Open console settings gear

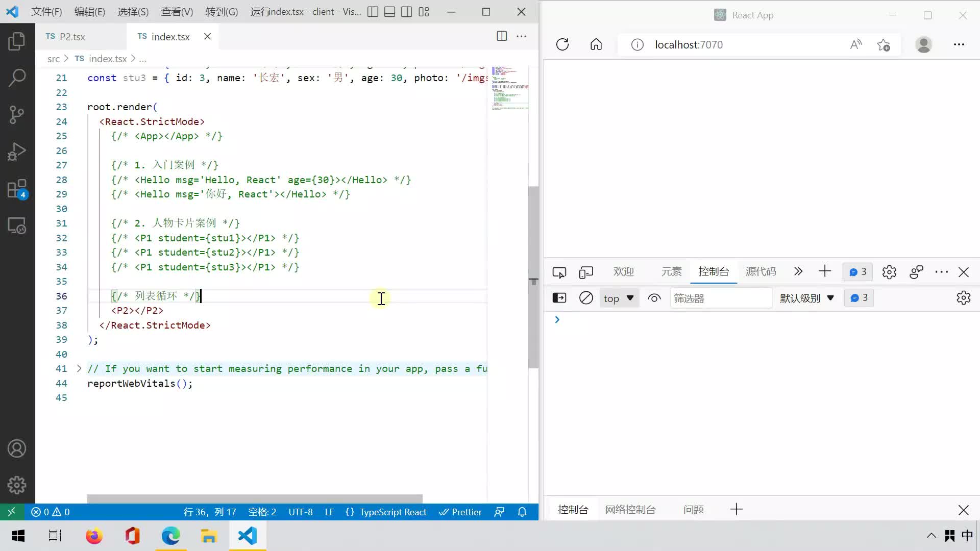pos(963,298)
